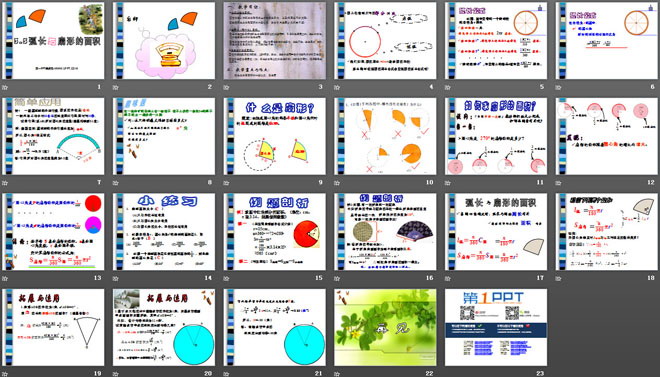Select the title slide thumbnail number 1
660x377 pixels.
coord(53,41)
